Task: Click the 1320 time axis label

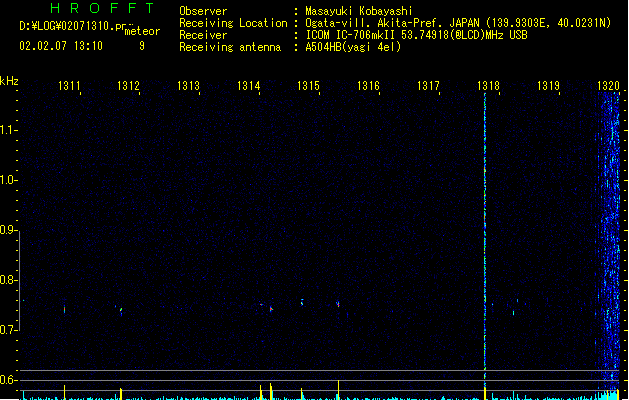Action: point(609,85)
